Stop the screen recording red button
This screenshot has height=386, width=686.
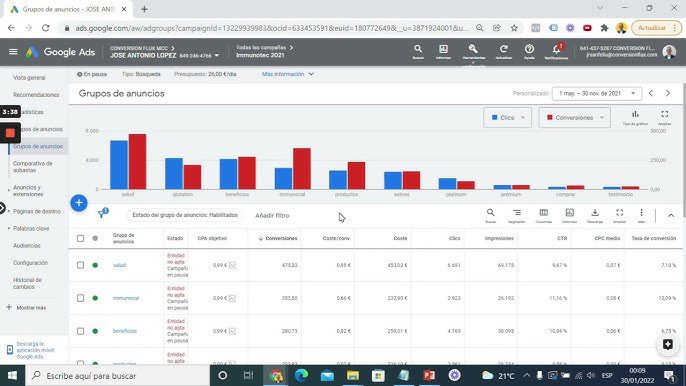click(10, 132)
